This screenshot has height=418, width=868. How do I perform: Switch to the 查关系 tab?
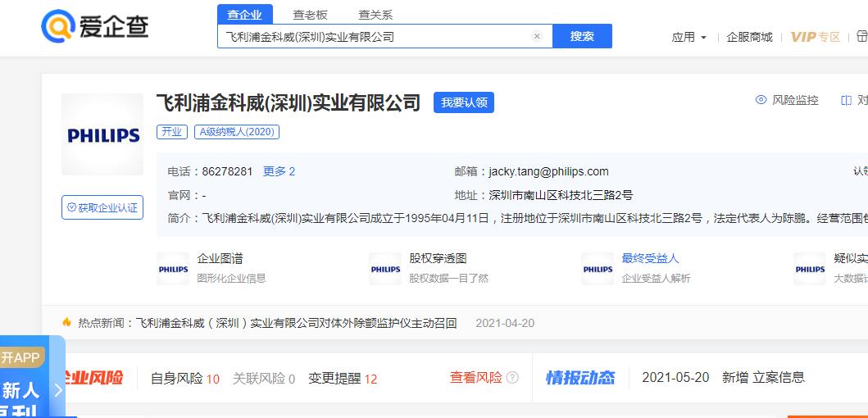pos(375,15)
